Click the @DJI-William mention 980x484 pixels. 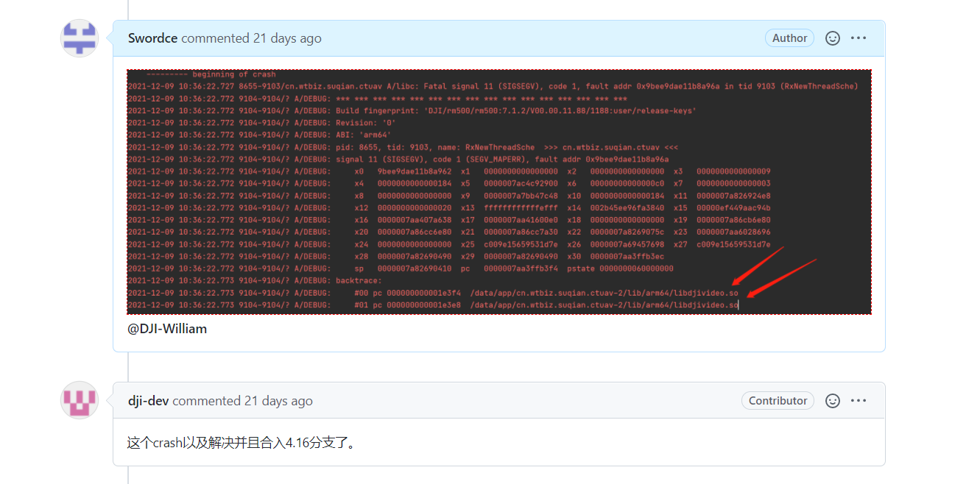[167, 329]
